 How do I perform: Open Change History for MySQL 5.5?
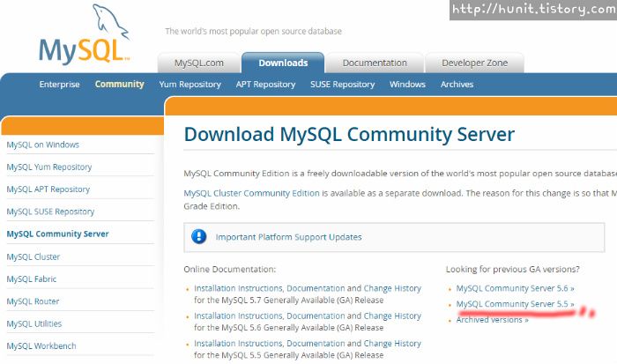[x=392, y=343]
